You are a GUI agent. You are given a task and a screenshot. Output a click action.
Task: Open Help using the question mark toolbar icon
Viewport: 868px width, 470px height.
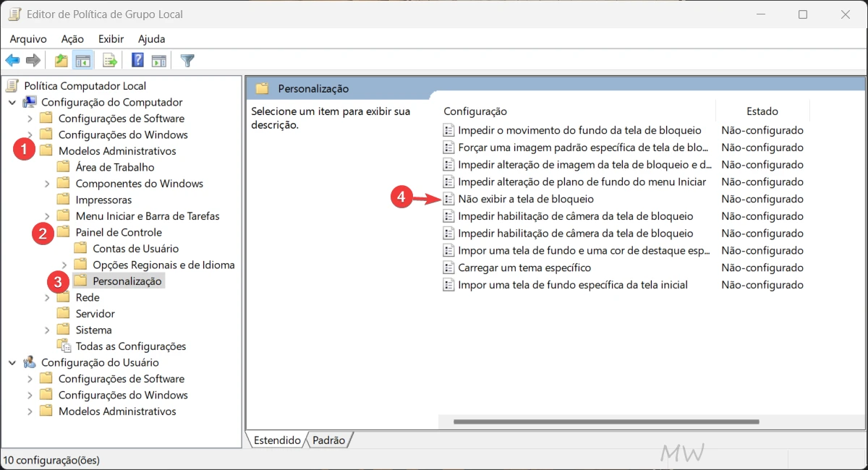click(x=137, y=60)
